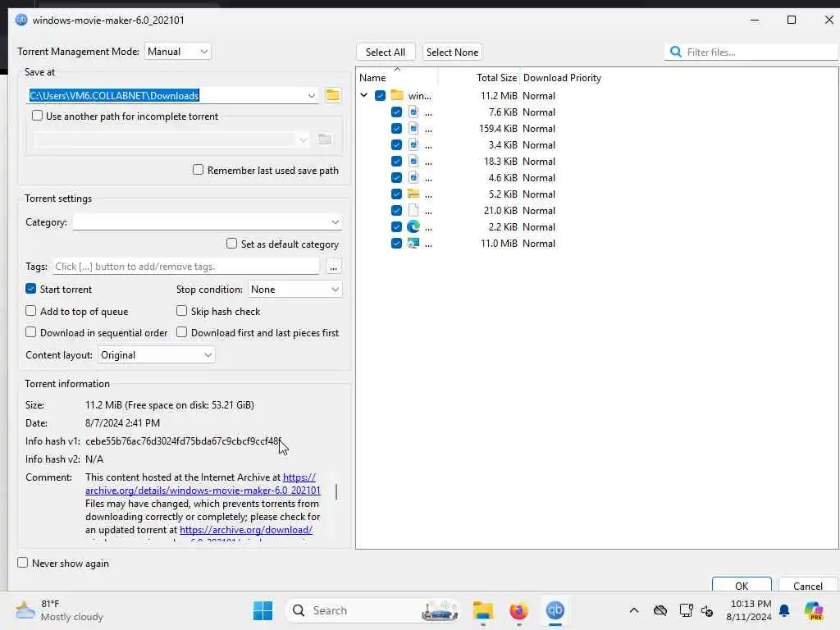The width and height of the screenshot is (840, 630).
Task: Sort files by the Name column header
Action: click(x=372, y=78)
